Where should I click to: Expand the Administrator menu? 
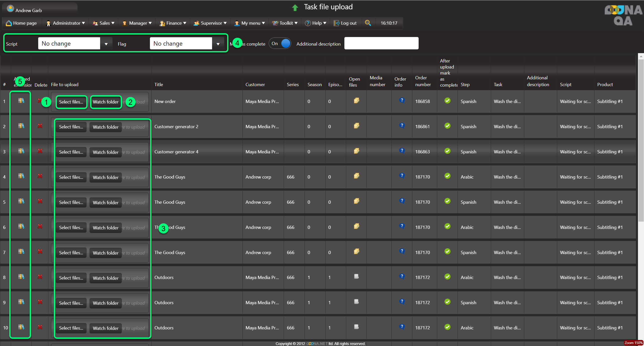coord(66,23)
